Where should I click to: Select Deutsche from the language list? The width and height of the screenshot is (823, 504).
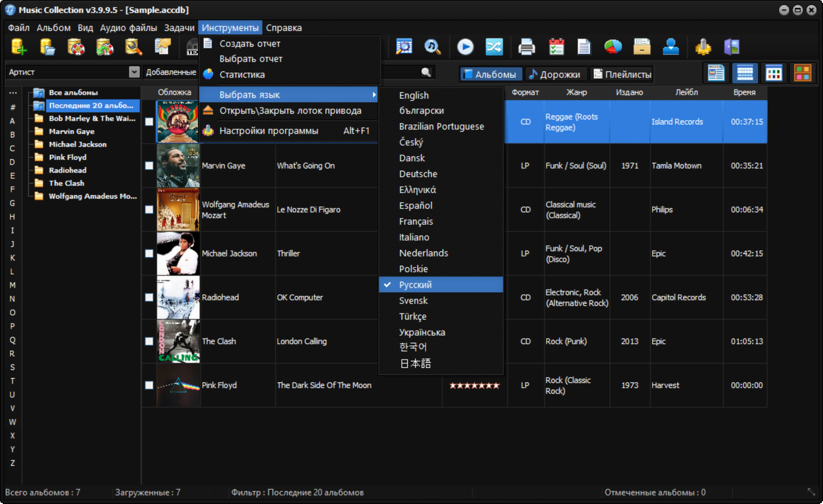tap(418, 174)
